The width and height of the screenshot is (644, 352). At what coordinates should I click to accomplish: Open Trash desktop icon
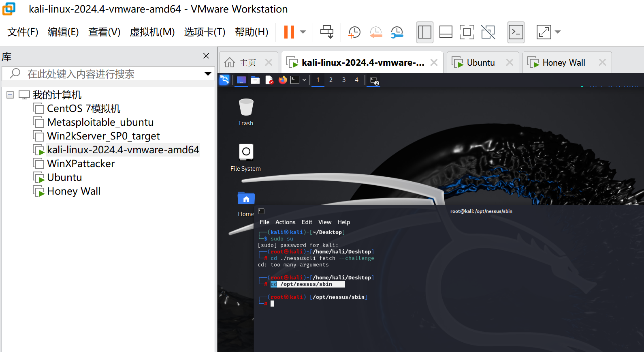(x=246, y=112)
